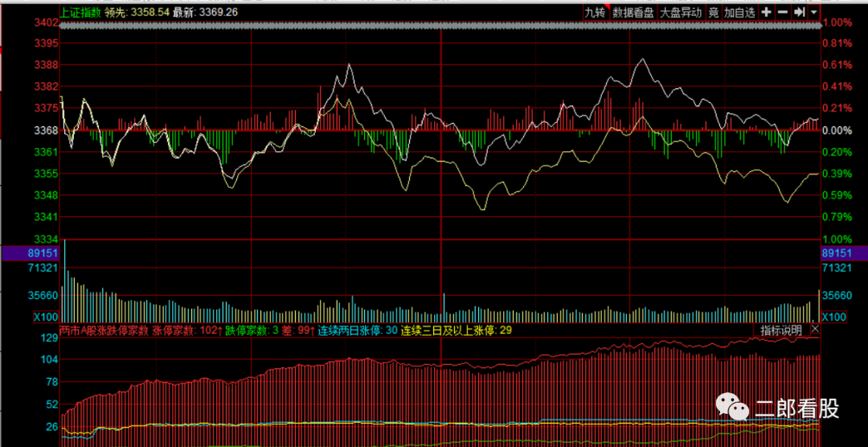This screenshot has width=868, height=447.
Task: Open the 九转 indicator button
Action: [596, 13]
